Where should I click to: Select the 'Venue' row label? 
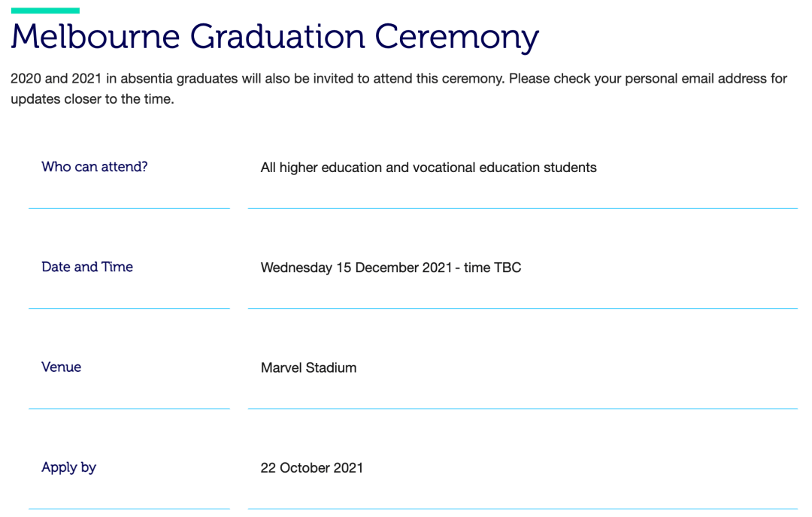tap(61, 367)
